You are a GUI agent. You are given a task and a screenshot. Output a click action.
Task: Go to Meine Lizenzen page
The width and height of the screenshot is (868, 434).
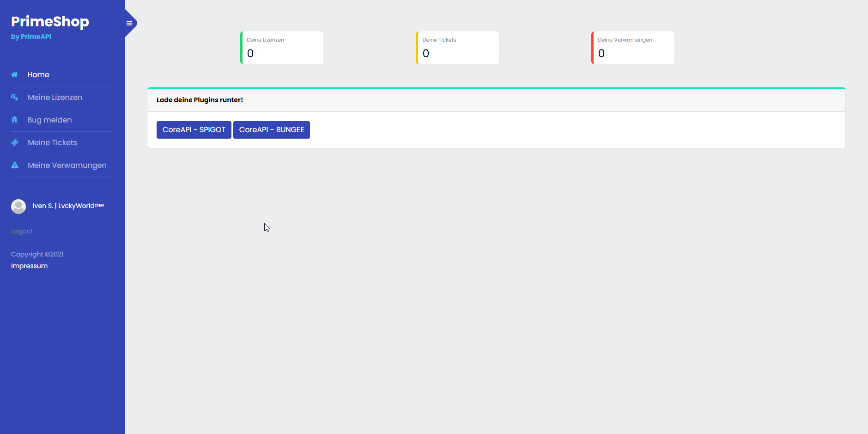[55, 97]
